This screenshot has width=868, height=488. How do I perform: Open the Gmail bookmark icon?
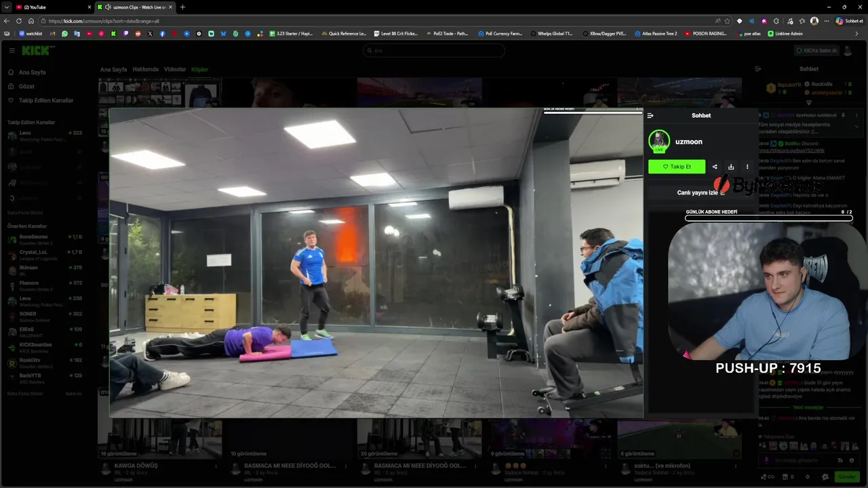click(x=53, y=33)
